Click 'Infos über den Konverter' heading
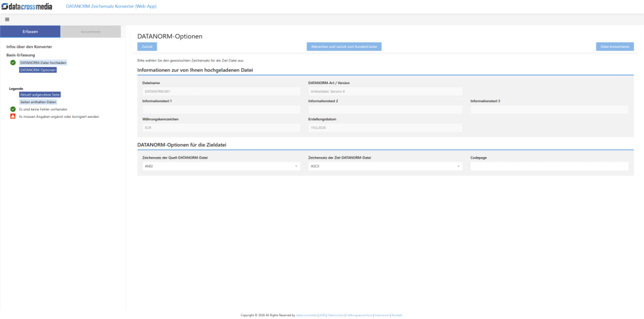 [x=29, y=47]
